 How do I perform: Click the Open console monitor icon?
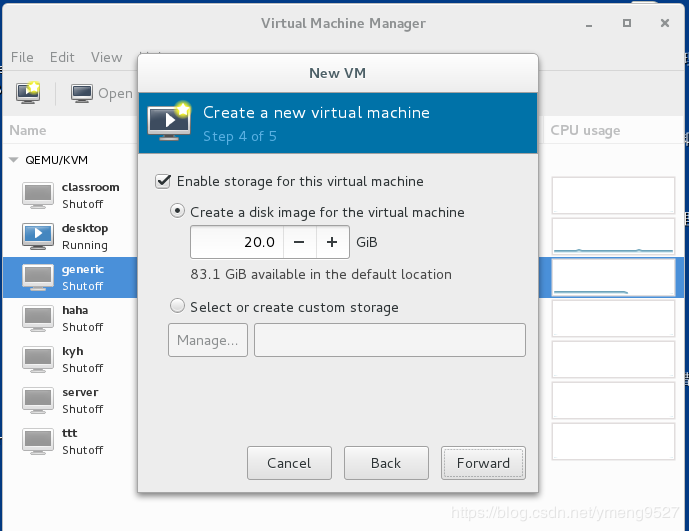tap(82, 93)
